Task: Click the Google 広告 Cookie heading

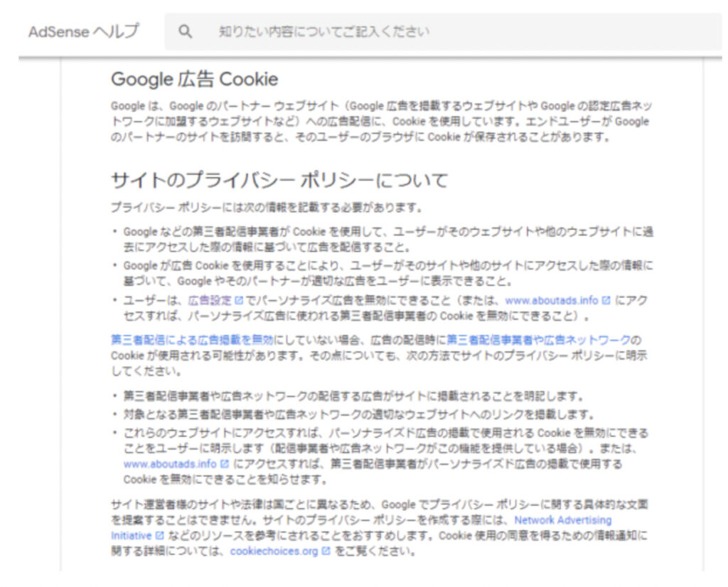Action: [195, 79]
